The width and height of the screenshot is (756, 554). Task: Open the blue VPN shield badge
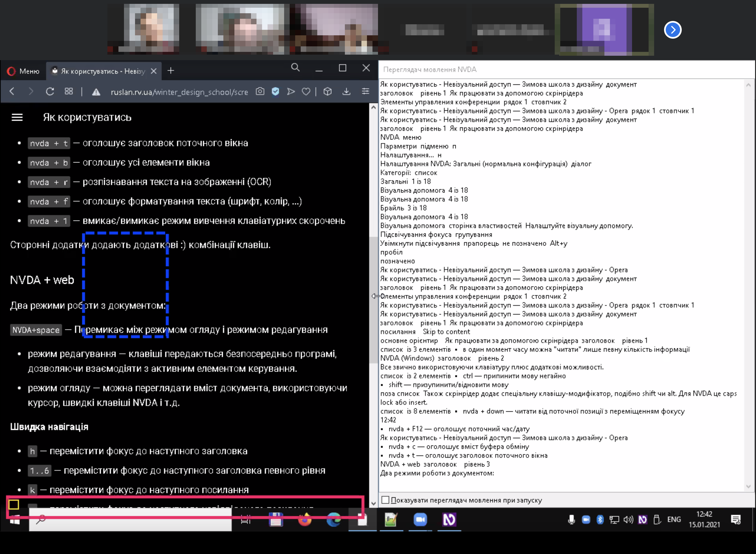pyautogui.click(x=275, y=92)
